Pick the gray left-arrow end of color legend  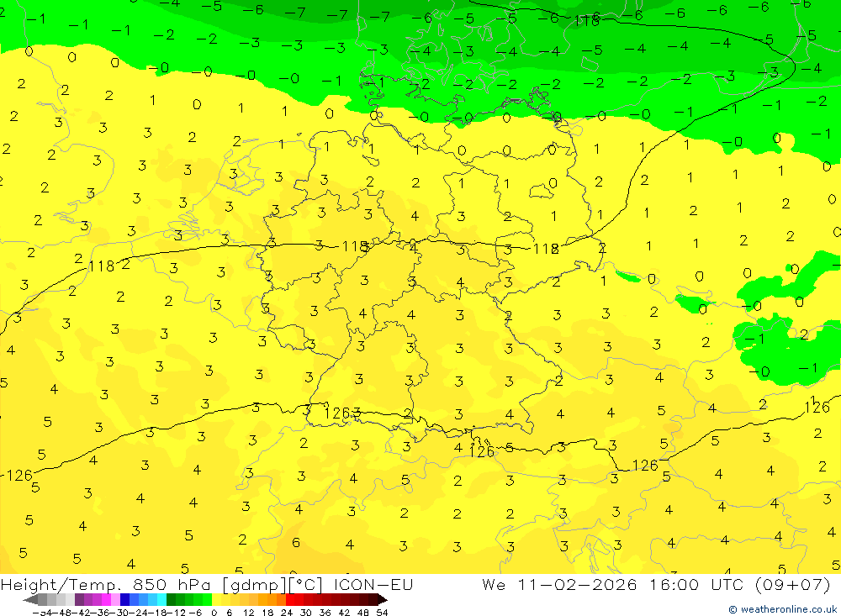(29, 599)
